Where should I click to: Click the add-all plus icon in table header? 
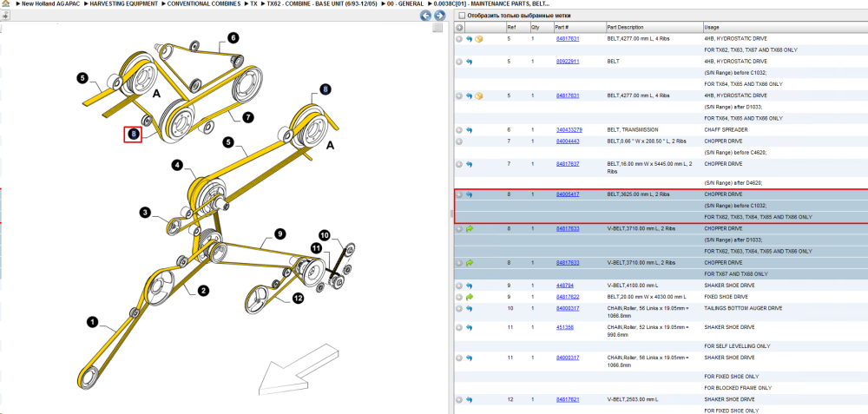[x=459, y=27]
